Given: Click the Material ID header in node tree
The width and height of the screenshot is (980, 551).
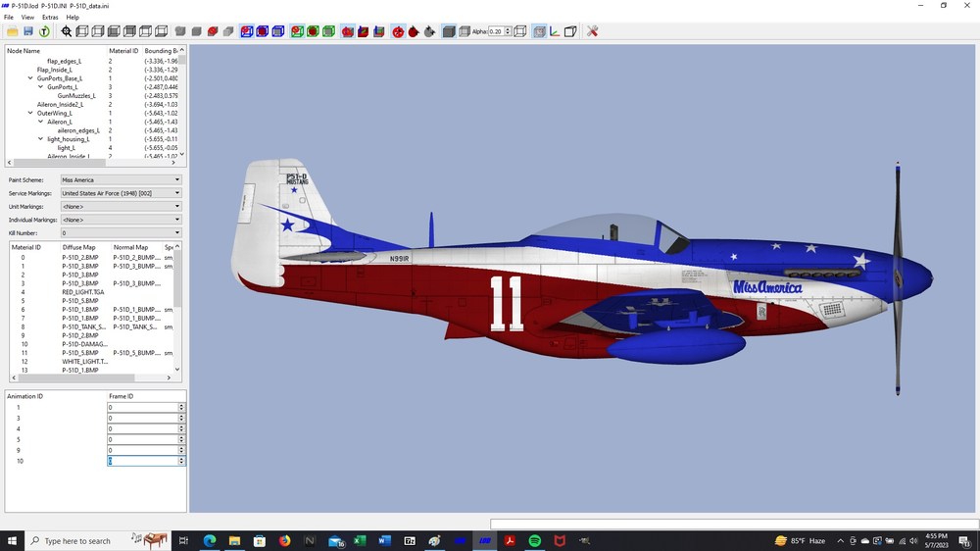Looking at the screenshot, I should pos(123,51).
